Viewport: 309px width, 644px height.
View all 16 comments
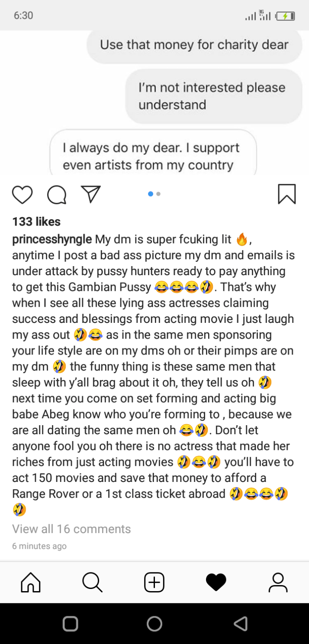71,529
